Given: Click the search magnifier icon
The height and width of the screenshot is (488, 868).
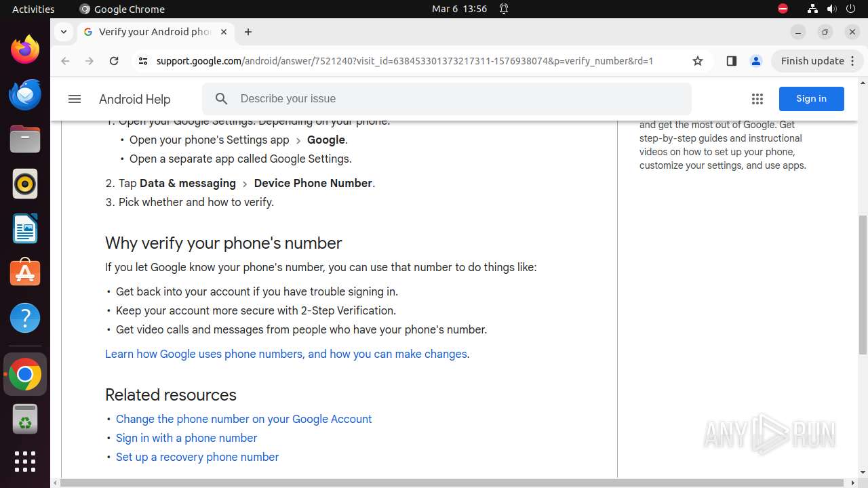Looking at the screenshot, I should click(222, 99).
